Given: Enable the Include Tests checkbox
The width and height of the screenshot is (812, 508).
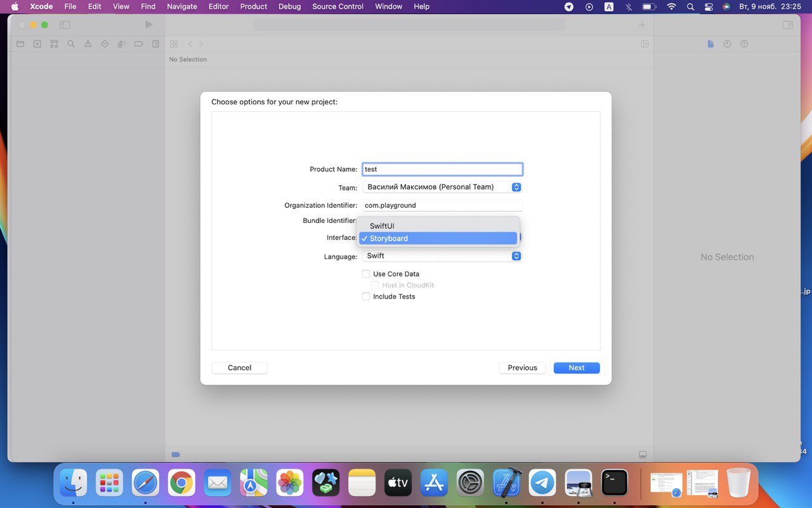Looking at the screenshot, I should pyautogui.click(x=366, y=297).
